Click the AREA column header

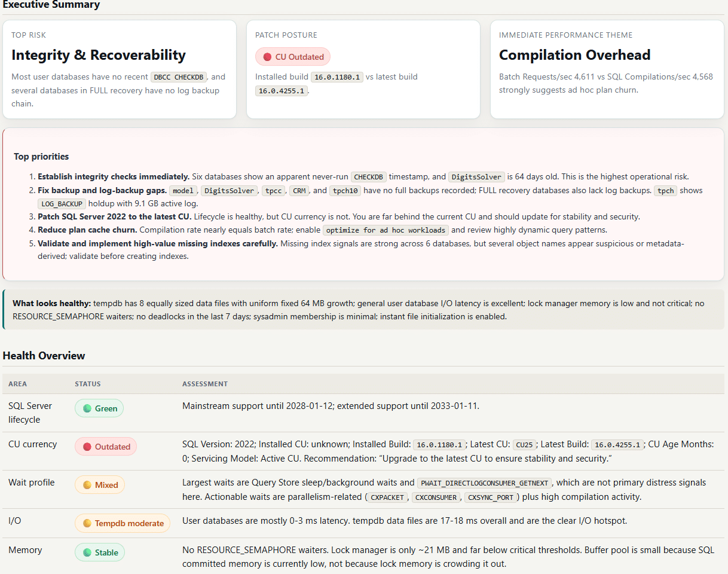click(x=17, y=384)
